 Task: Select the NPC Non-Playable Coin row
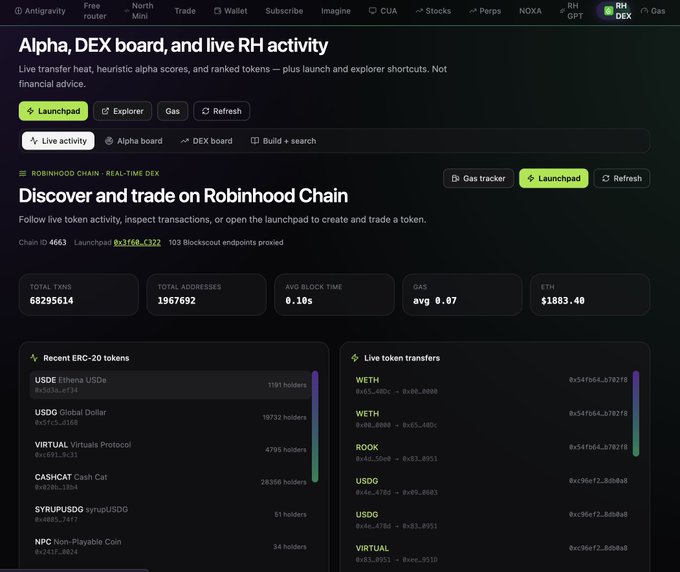(170, 546)
